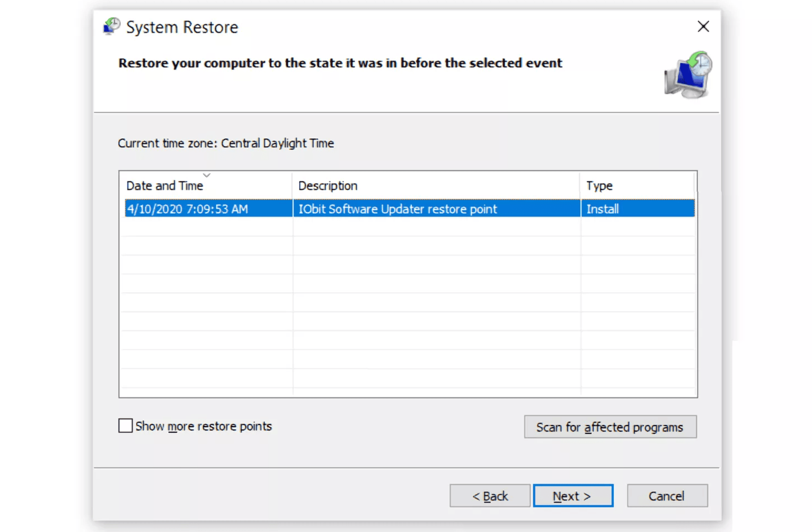The image size is (812, 532).
Task: Select the 4/10/2020 7:09:53 AM date cell
Action: [187, 209]
